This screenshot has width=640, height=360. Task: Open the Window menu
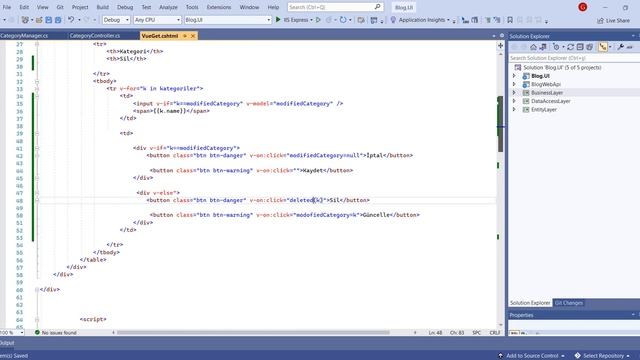[x=249, y=7]
